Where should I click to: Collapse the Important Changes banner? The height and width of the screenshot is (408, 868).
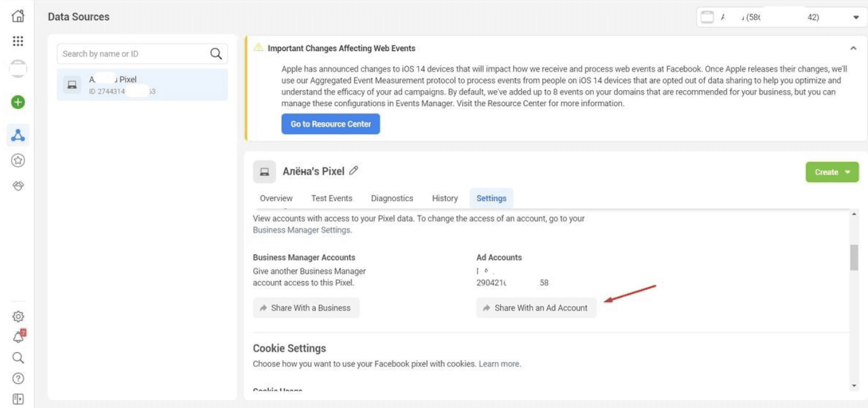coord(853,48)
